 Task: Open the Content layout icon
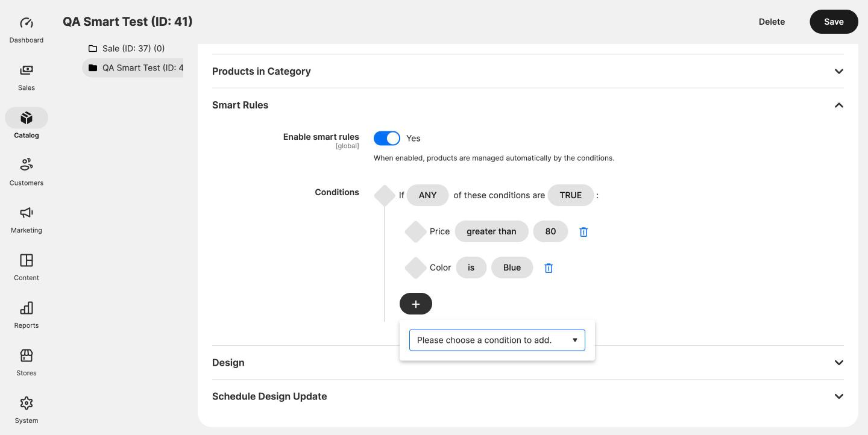click(27, 260)
